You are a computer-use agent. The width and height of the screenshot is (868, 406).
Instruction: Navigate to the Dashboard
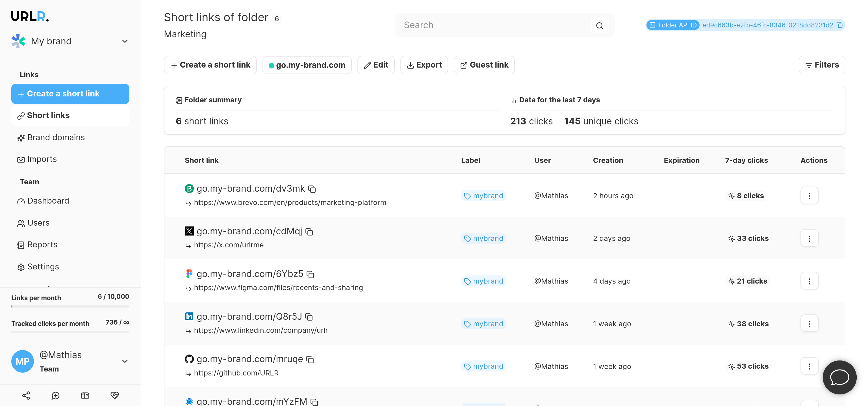coord(43,201)
